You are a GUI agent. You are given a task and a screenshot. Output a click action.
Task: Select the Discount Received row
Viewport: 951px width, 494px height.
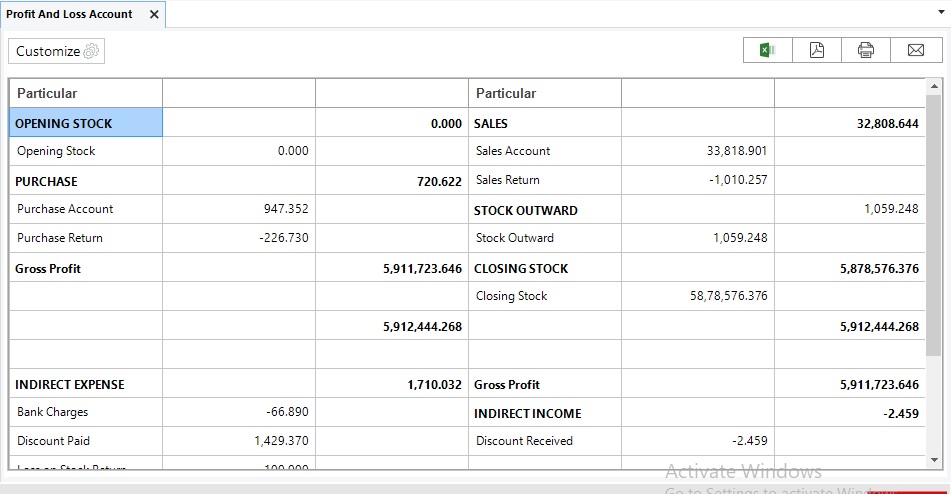pyautogui.click(x=525, y=441)
